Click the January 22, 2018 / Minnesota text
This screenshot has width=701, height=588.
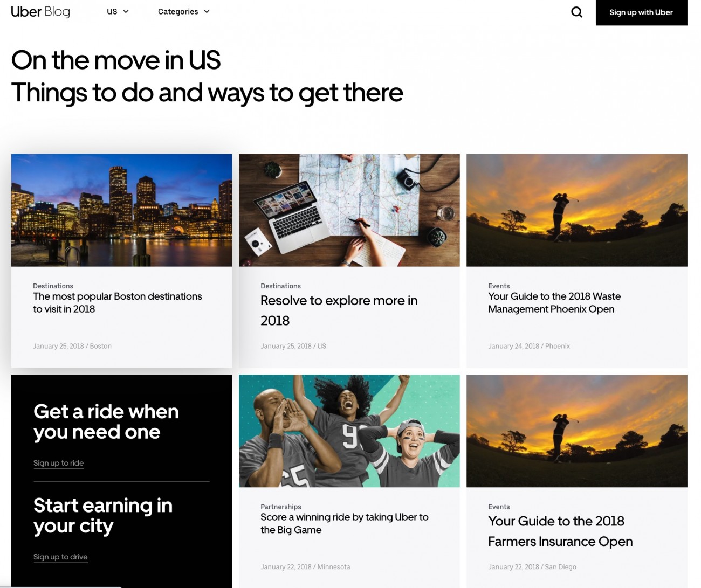(305, 567)
